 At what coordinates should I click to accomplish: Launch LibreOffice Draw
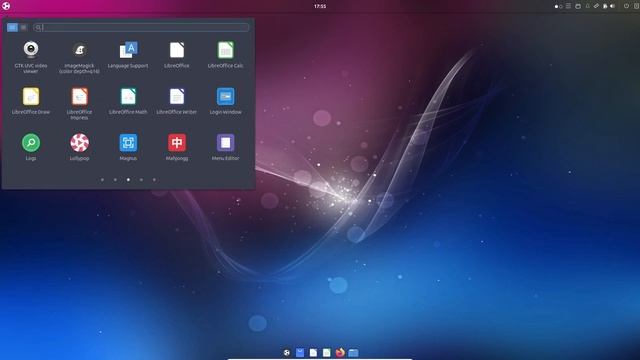[31, 101]
